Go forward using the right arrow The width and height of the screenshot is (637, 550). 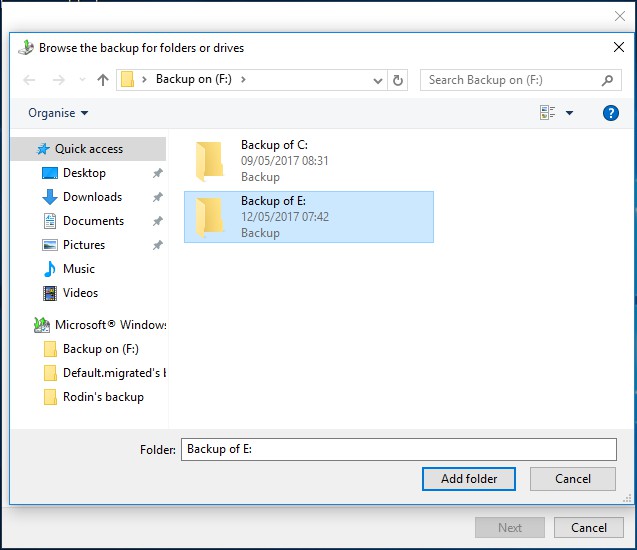tap(59, 80)
